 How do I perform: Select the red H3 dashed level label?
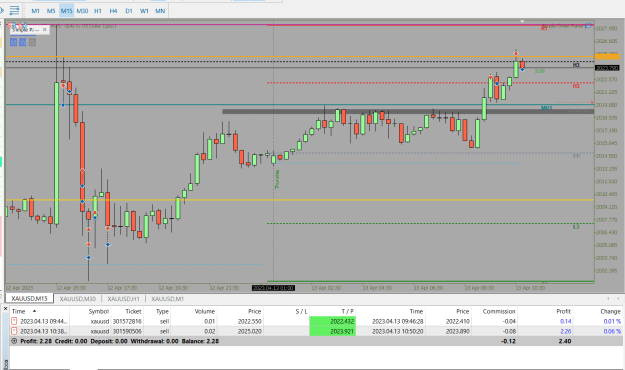point(576,86)
